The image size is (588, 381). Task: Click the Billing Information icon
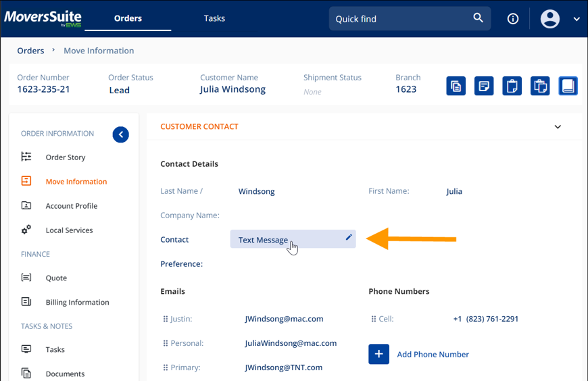26,301
